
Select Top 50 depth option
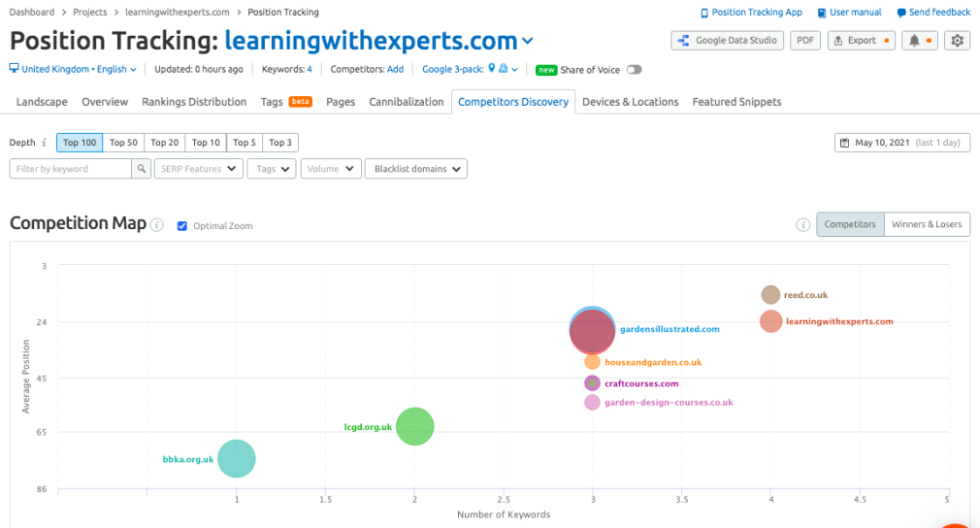[x=123, y=143]
